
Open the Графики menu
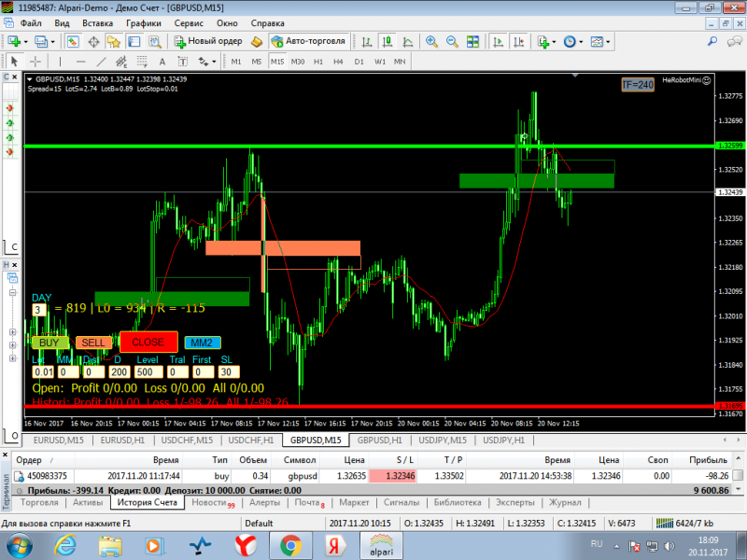point(144,23)
